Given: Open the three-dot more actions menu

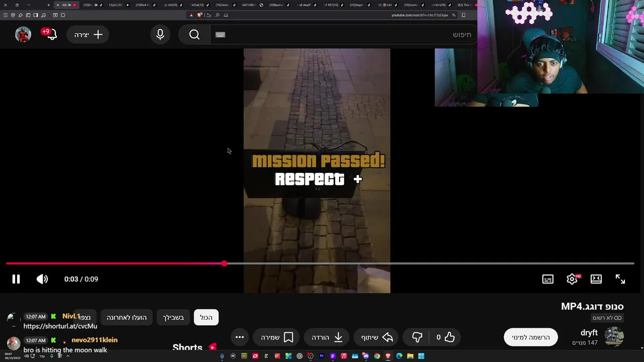Looking at the screenshot, I should coord(239,337).
